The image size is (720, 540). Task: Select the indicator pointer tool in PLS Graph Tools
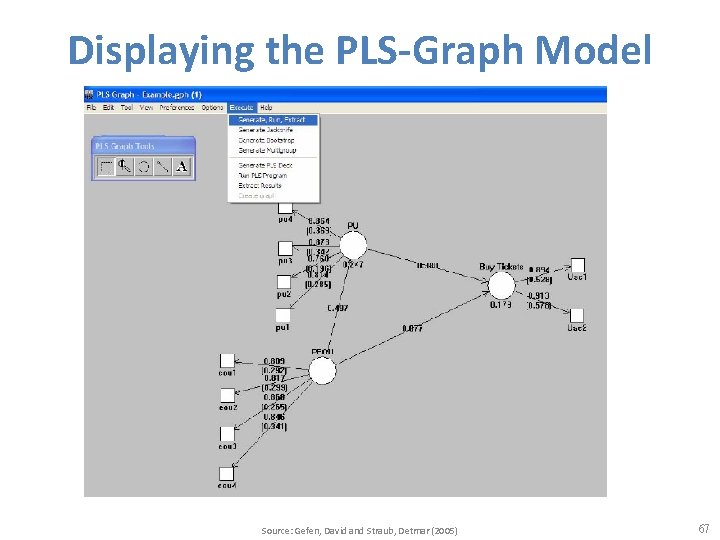pos(124,166)
